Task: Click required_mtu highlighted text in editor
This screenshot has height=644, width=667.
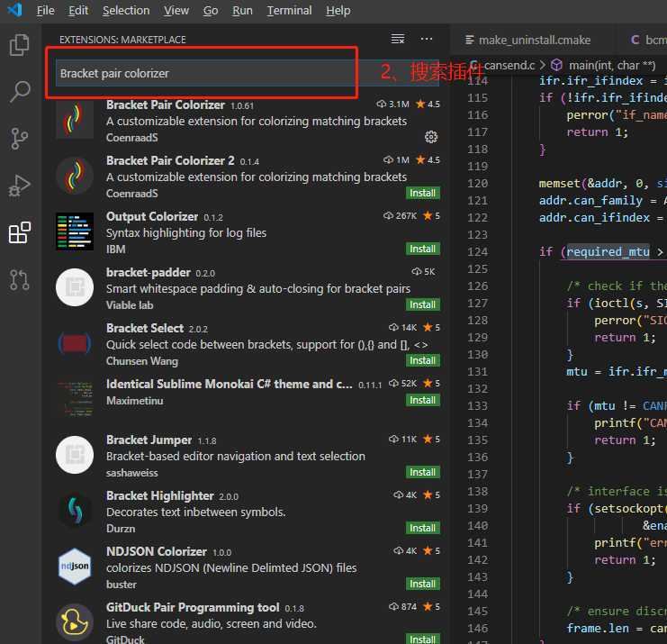Action: pos(608,252)
